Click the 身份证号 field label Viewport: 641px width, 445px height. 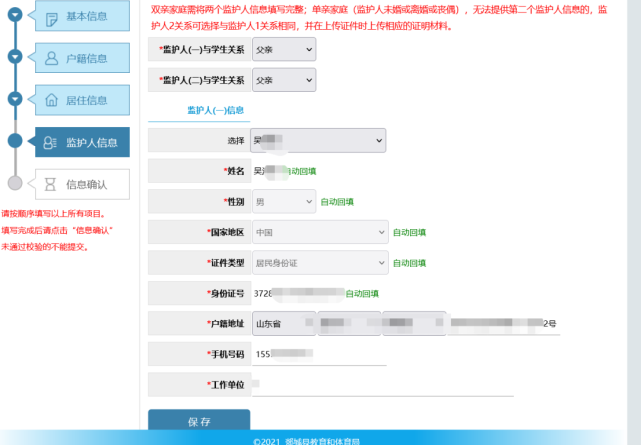pyautogui.click(x=225, y=293)
